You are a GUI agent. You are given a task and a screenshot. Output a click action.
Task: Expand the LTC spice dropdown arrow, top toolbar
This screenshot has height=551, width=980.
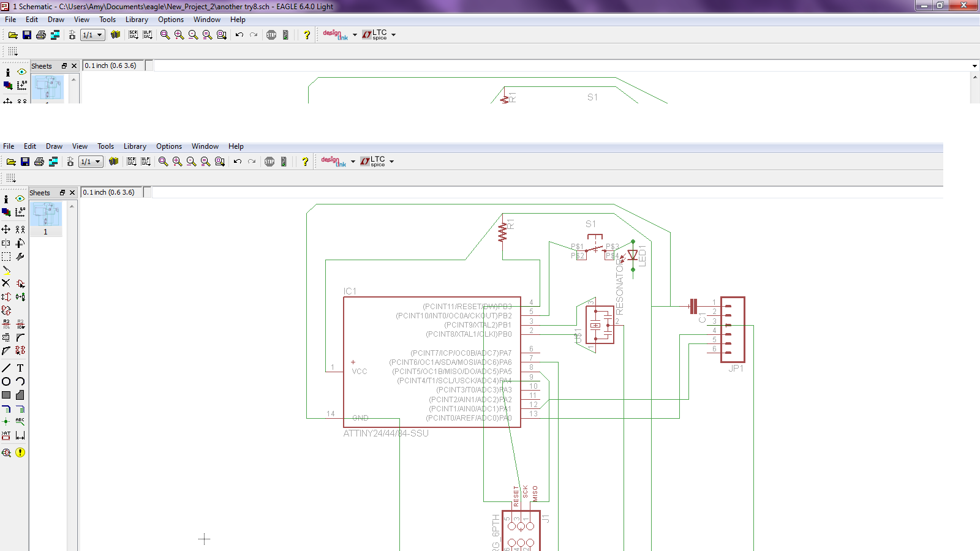393,35
